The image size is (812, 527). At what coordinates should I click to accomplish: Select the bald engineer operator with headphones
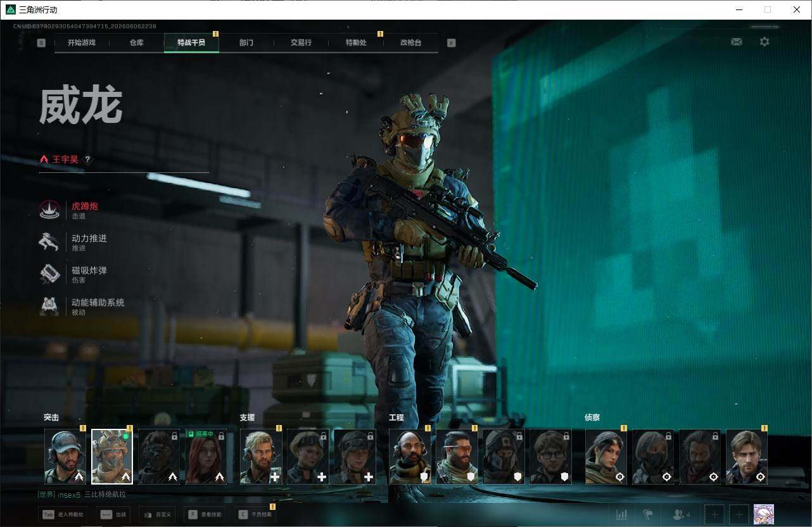410,457
